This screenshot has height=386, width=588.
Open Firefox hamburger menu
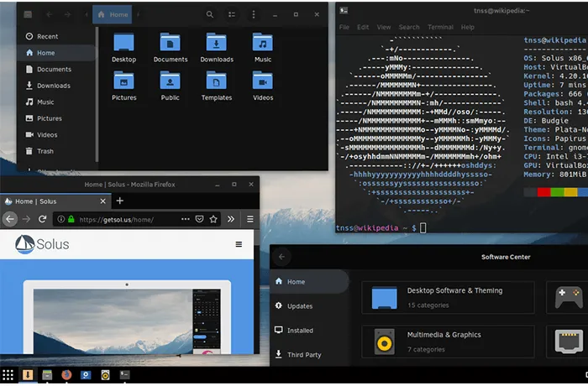click(250, 219)
